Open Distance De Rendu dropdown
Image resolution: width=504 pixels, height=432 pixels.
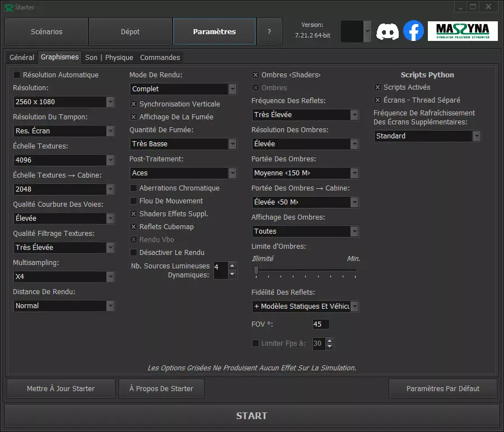[64, 306]
